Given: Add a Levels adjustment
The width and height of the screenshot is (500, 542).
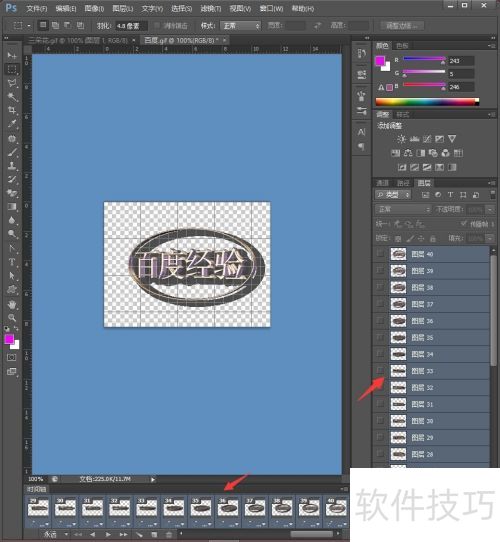Looking at the screenshot, I should coord(414,139).
